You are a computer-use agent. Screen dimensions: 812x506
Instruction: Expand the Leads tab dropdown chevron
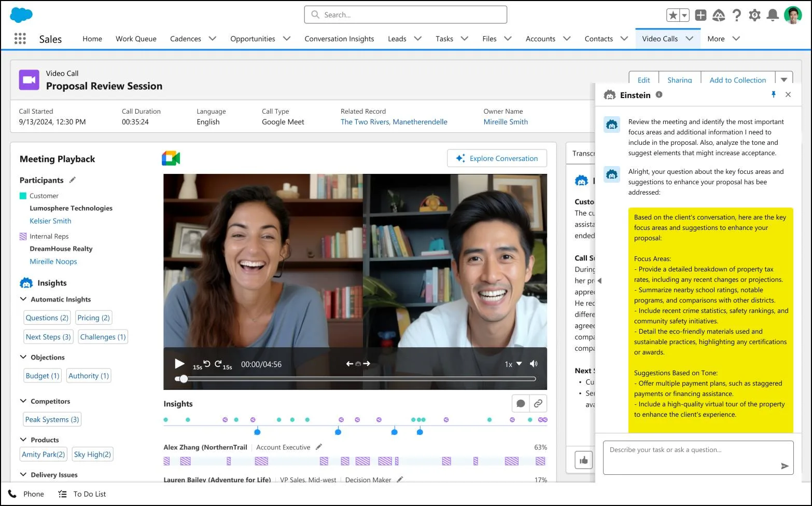coord(418,38)
